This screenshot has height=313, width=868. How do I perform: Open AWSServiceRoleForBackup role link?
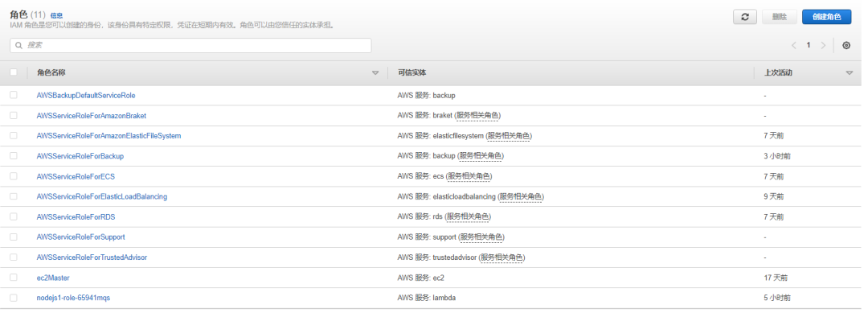80,156
